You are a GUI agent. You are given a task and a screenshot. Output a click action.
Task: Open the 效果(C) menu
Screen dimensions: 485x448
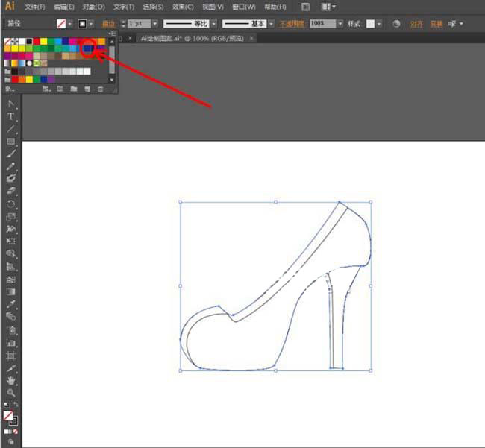point(183,7)
